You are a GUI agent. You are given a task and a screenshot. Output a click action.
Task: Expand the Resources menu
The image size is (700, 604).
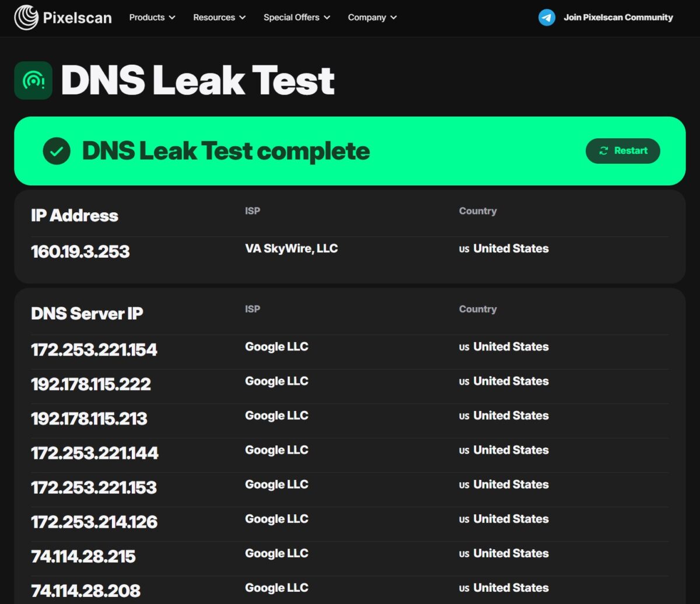pyautogui.click(x=219, y=17)
